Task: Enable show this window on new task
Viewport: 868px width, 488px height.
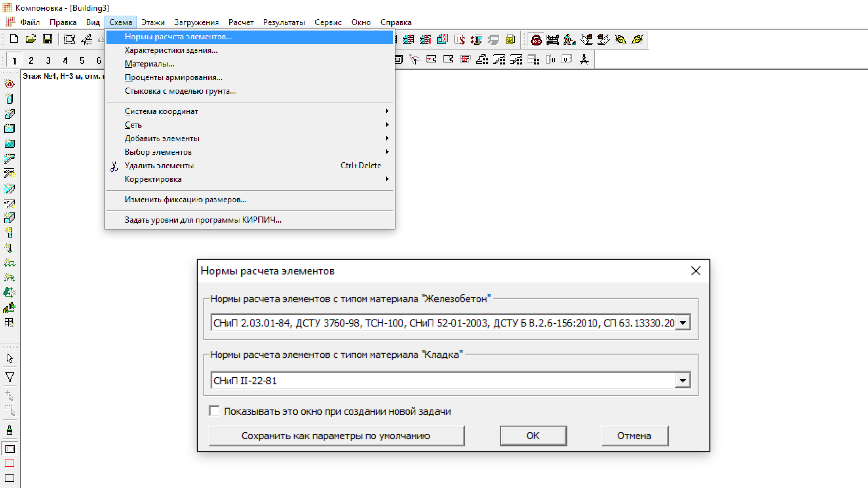Action: (214, 411)
